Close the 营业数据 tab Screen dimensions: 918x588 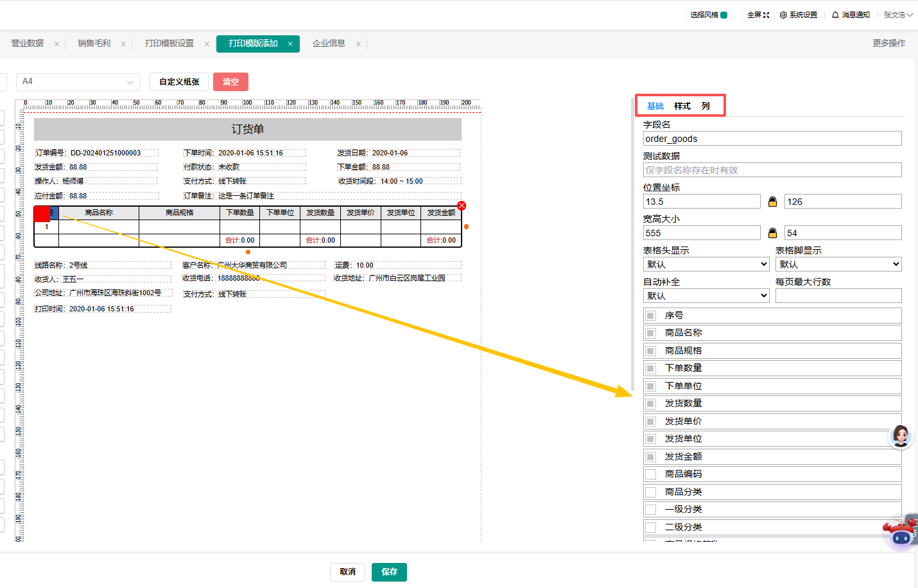(56, 44)
